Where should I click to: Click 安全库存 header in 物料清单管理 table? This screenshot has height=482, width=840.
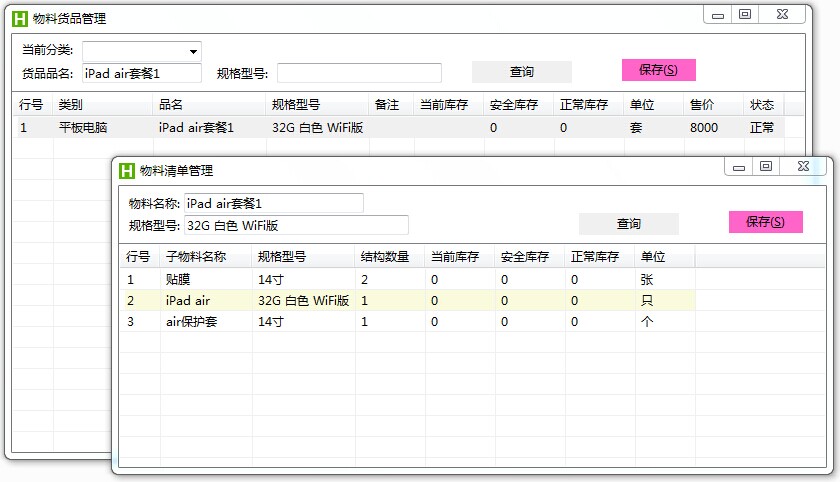click(530, 257)
